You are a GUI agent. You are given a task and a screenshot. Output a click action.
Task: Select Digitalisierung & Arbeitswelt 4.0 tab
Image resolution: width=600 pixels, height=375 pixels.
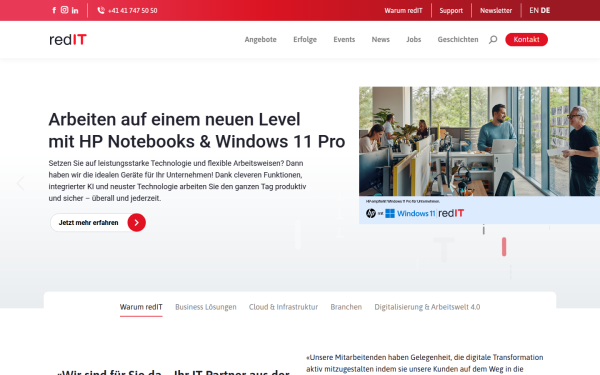click(427, 307)
